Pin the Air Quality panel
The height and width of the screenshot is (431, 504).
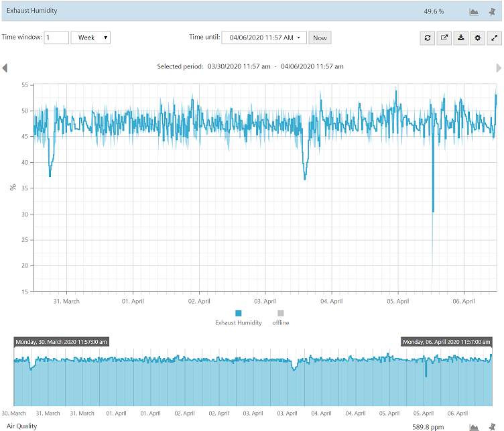click(493, 426)
